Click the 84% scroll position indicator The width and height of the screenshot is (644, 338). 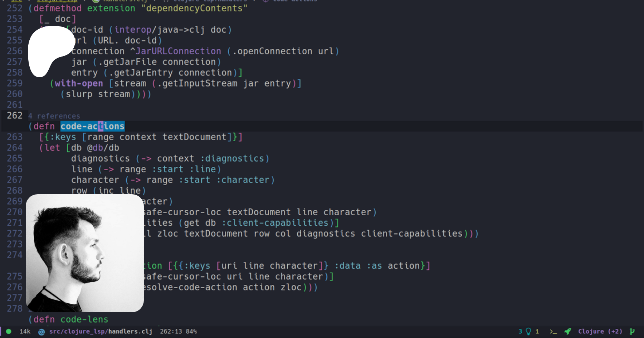tap(191, 332)
